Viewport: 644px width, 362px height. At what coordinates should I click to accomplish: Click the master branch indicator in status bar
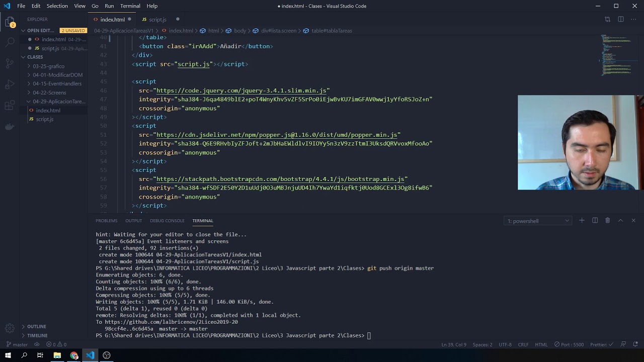[17, 345]
